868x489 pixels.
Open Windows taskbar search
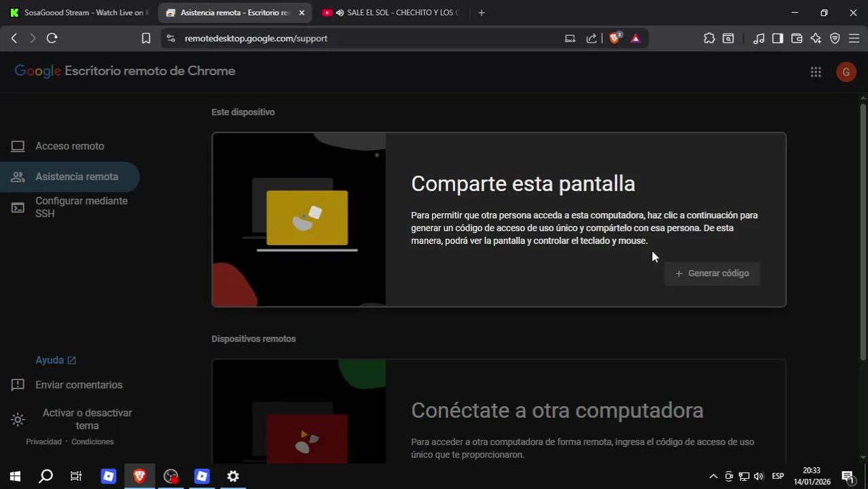46,476
